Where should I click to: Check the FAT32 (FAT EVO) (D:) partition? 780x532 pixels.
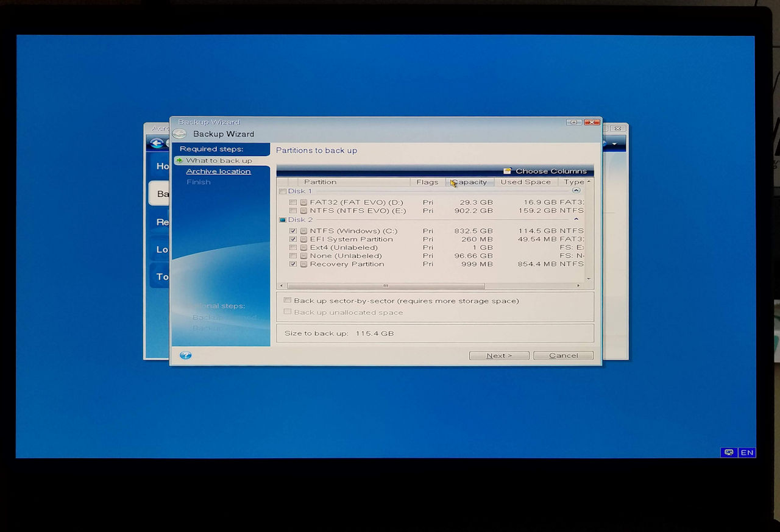coord(293,202)
